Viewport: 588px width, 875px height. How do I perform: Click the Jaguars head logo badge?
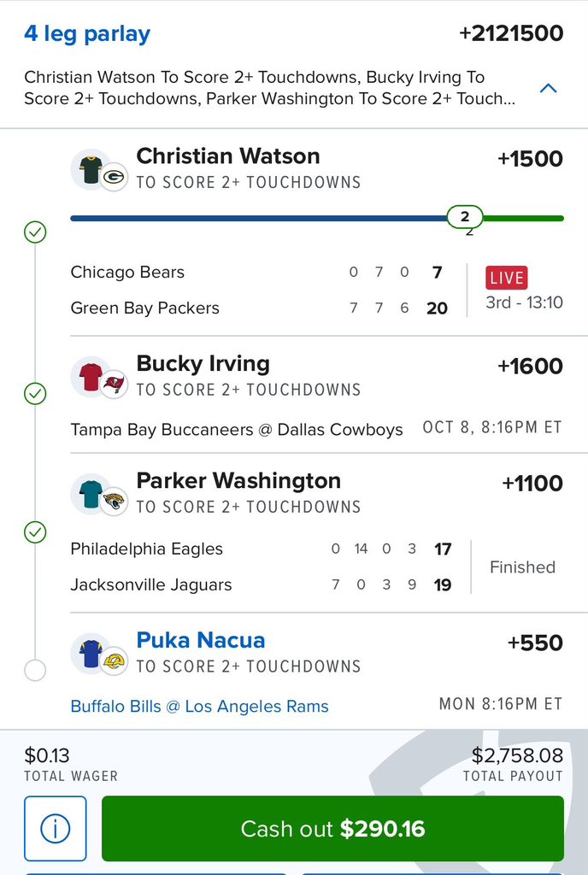[x=114, y=502]
